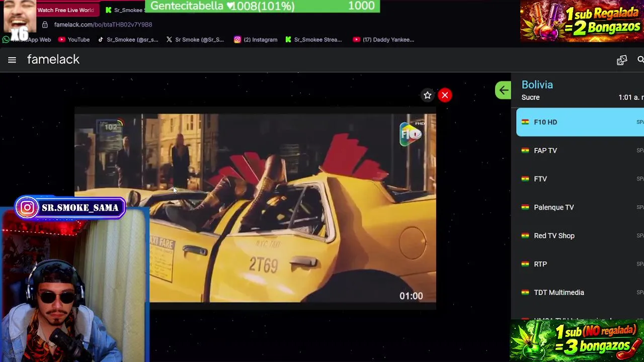Image resolution: width=644 pixels, height=362 pixels.
Task: Click the Bolivia flag beside Palenque TV
Action: coord(525,207)
